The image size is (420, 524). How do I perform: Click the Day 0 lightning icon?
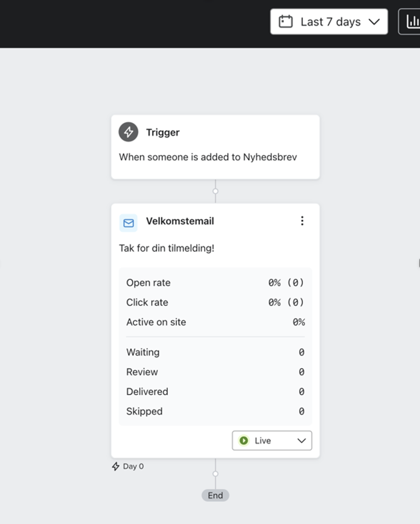point(116,466)
